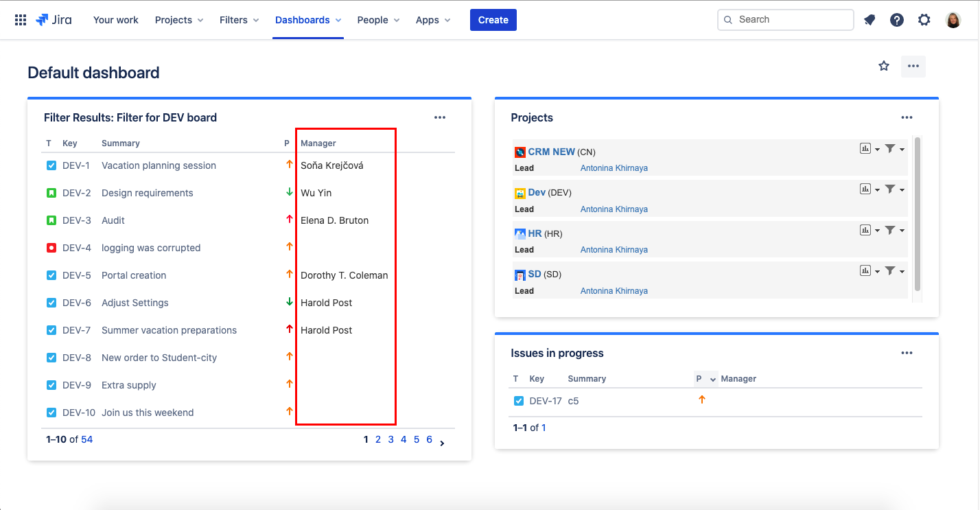Expand the Filters dropdown menu
The width and height of the screenshot is (980, 510).
click(239, 20)
